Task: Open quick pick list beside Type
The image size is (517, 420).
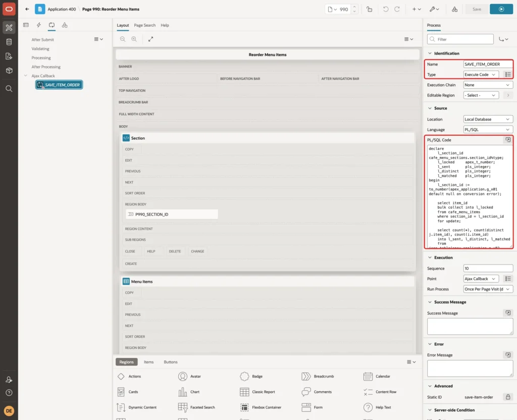Action: (508, 75)
